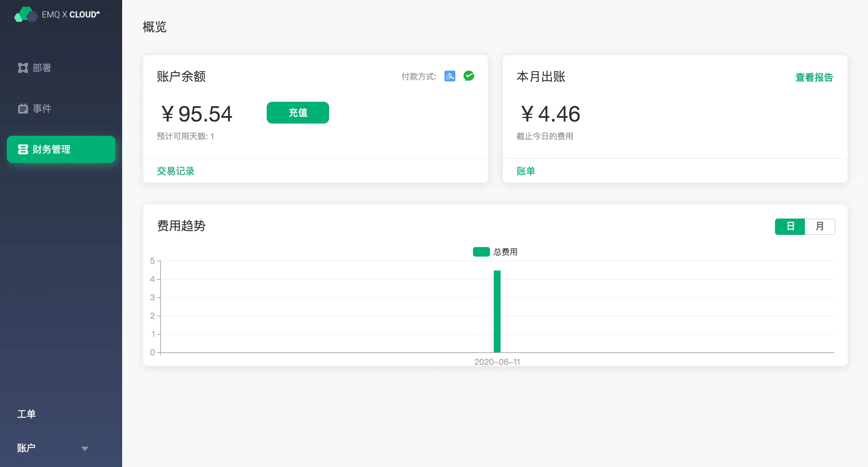Select the WeChat Pay green icon
This screenshot has height=467, width=868.
(469, 76)
